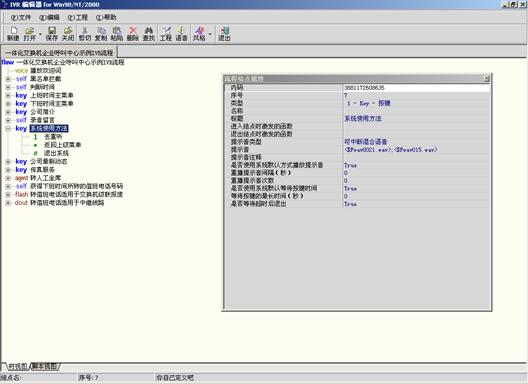Viewport: 528px width, 384px height.
Task: Close the node properties panel
Action: 486,78
